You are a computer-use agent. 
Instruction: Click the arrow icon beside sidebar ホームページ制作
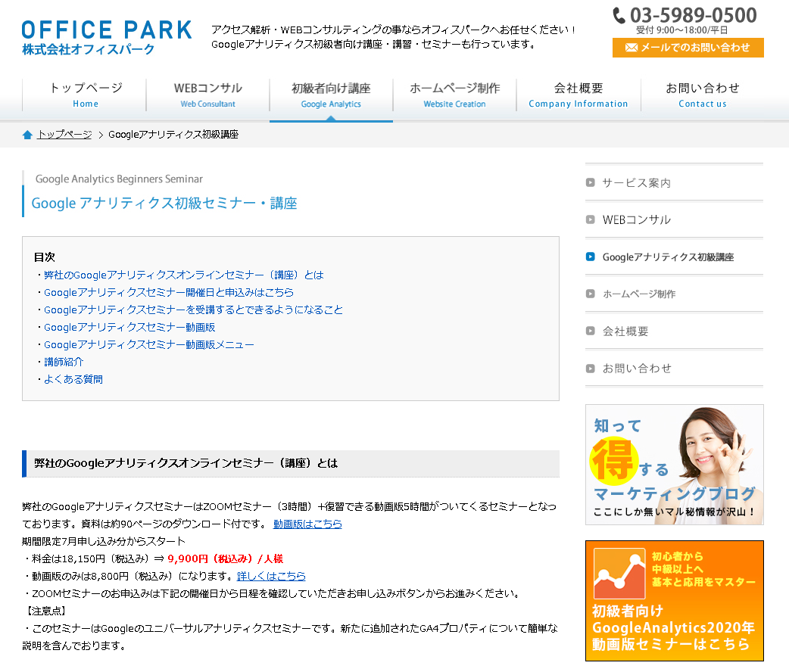591,294
